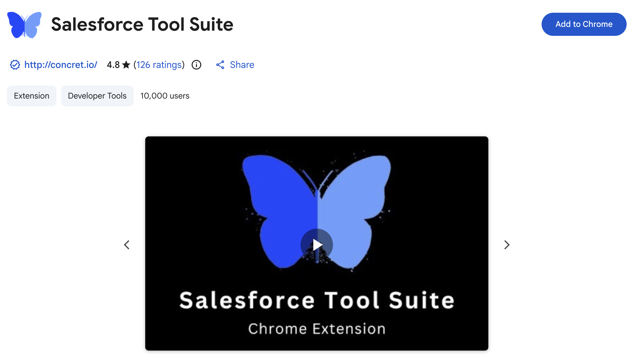
Task: Click the Salesforce Tool Suite page title
Action: click(142, 24)
